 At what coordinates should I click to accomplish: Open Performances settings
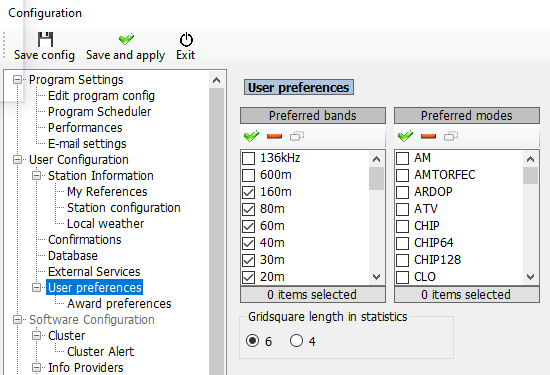point(85,128)
